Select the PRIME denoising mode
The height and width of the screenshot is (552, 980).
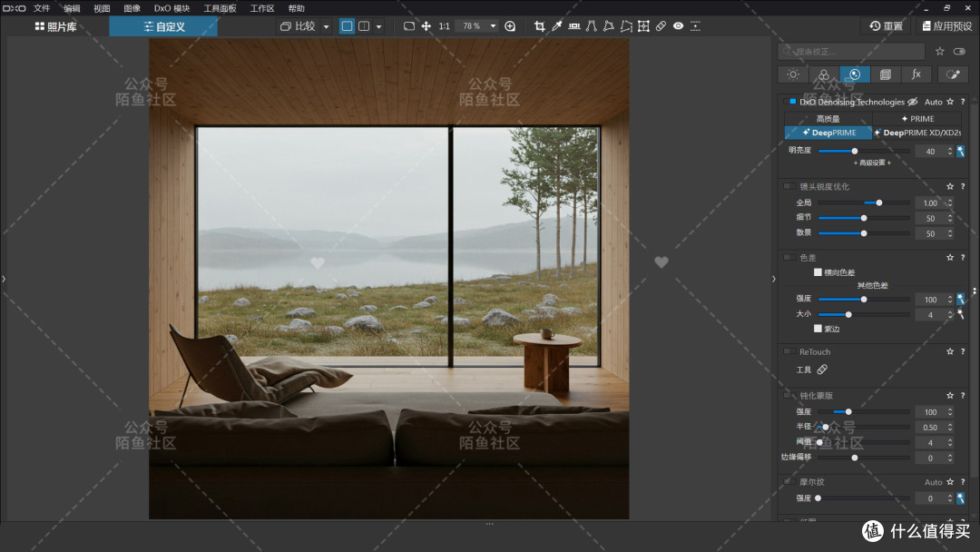[x=916, y=118]
